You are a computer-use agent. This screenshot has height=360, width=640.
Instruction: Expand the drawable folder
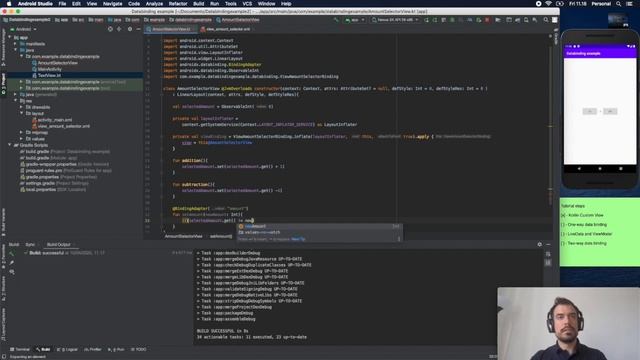[21, 107]
